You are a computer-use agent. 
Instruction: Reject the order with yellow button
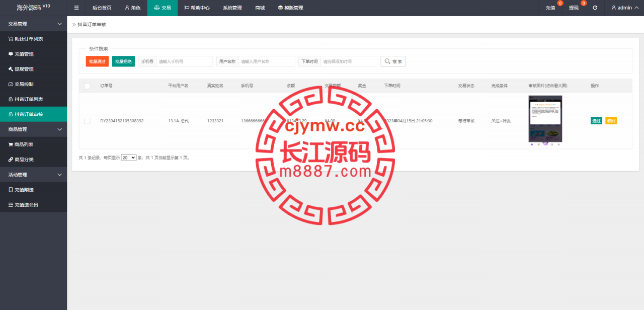pyautogui.click(x=611, y=121)
